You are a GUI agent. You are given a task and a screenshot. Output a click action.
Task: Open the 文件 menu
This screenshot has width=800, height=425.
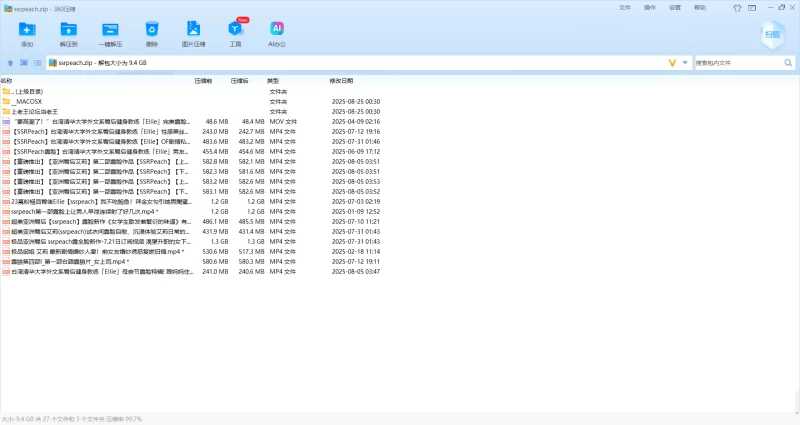[624, 8]
